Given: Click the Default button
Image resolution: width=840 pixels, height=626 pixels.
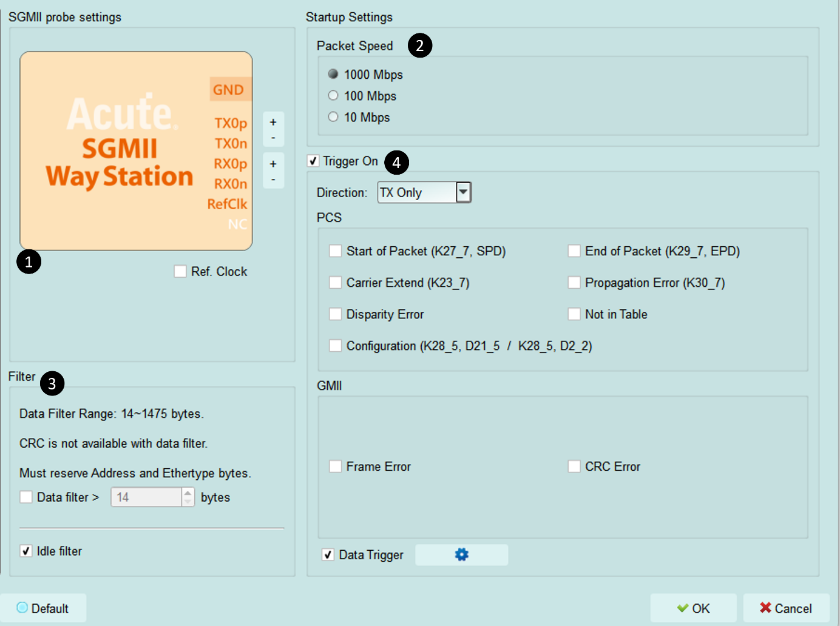Looking at the screenshot, I should coord(43,608).
